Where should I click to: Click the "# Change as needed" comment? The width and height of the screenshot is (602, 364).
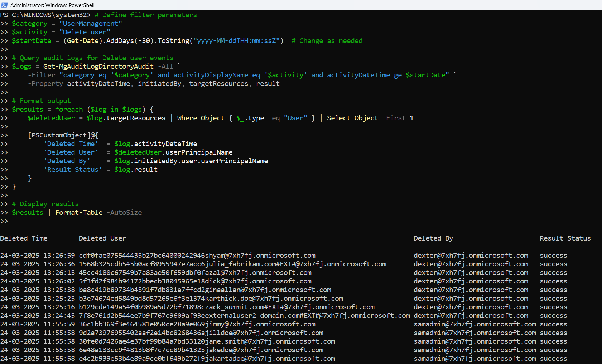(327, 41)
